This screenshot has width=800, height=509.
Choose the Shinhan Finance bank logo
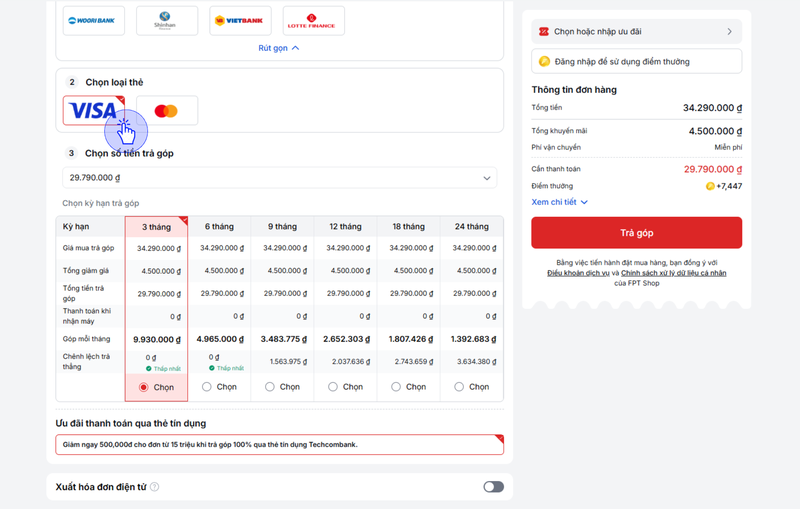point(167,21)
